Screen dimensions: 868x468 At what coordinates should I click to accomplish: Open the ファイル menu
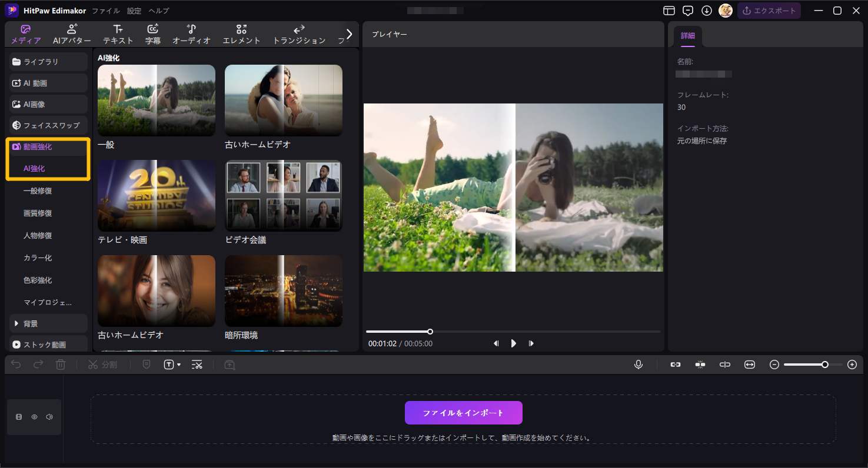106,11
